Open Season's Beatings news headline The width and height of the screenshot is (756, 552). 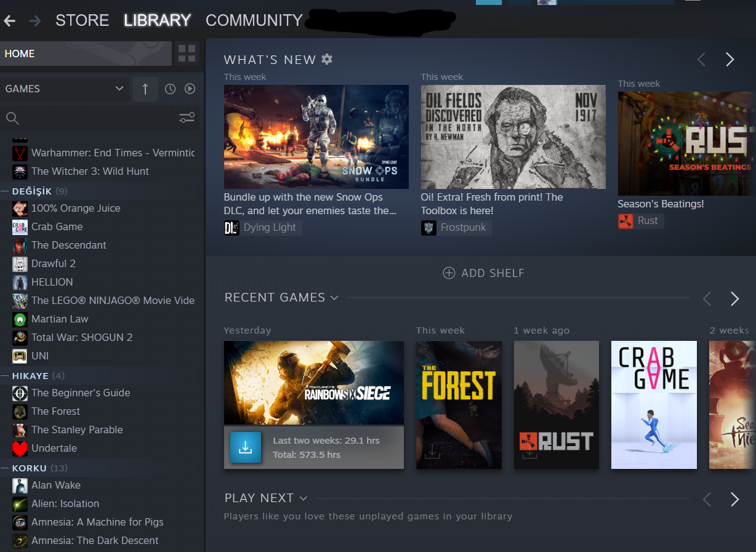(661, 204)
